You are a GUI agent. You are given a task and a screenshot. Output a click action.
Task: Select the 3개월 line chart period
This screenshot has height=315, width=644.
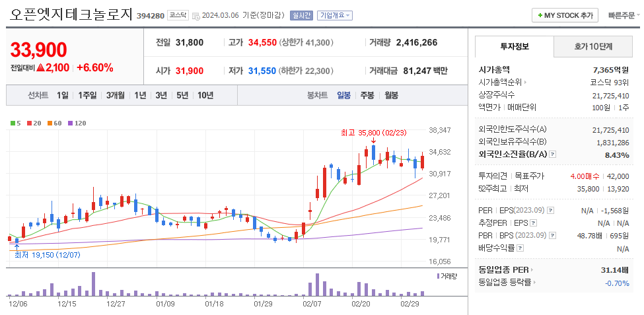tap(115, 95)
